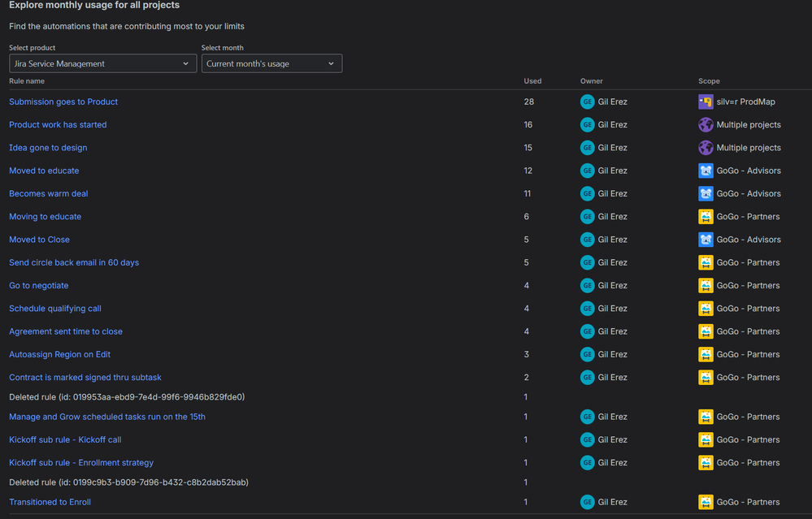Click Gil Erez avatar in Schedule qualifying call row
Image resolution: width=812 pixels, height=519 pixels.
(587, 309)
